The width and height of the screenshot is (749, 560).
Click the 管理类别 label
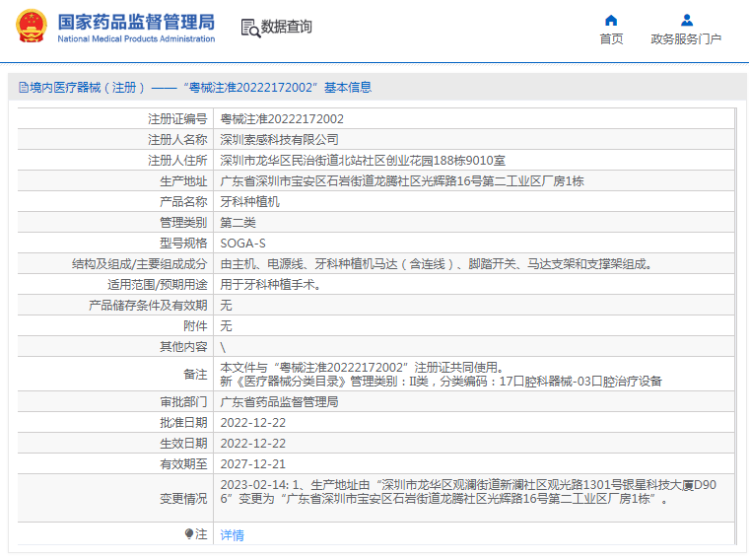click(183, 223)
